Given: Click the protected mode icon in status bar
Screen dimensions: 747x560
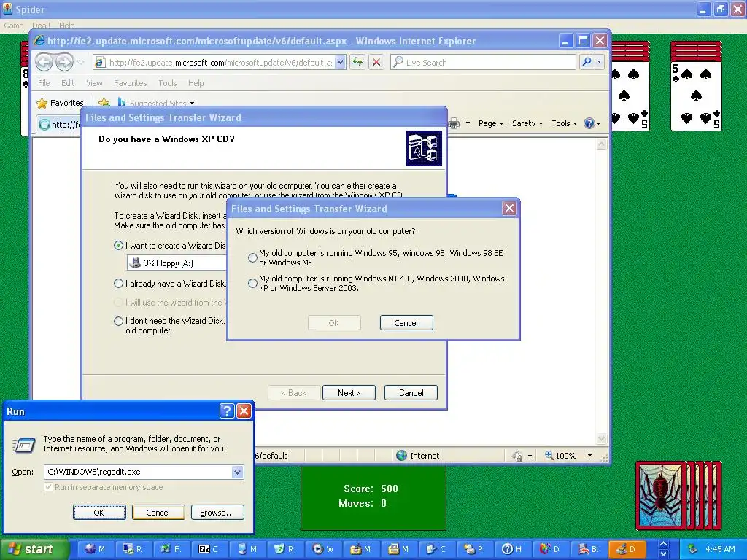Looking at the screenshot, I should coord(517,456).
